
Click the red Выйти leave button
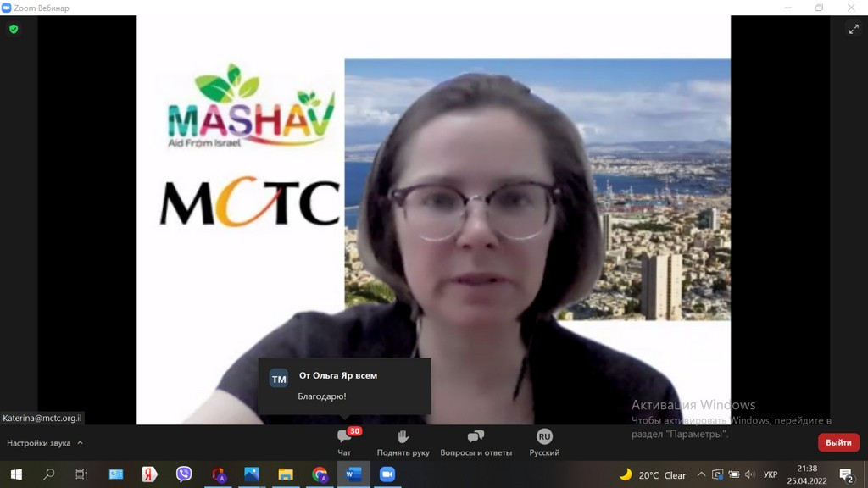click(838, 442)
